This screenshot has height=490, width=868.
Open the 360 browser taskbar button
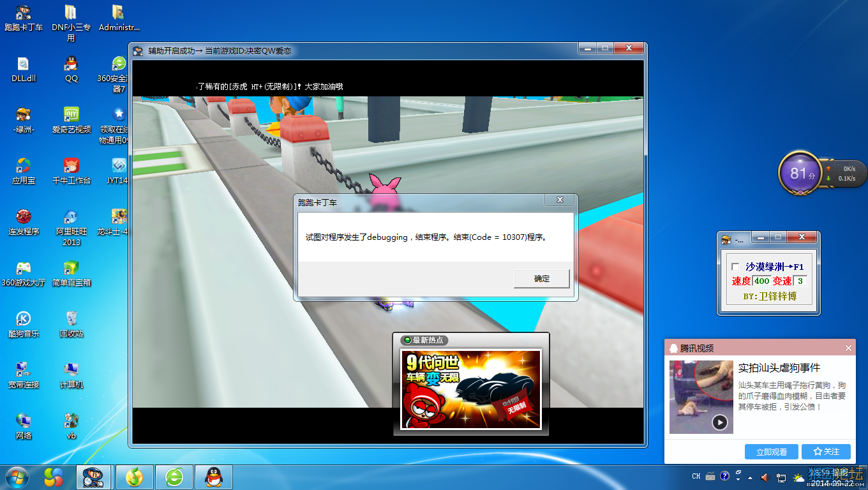point(174,477)
